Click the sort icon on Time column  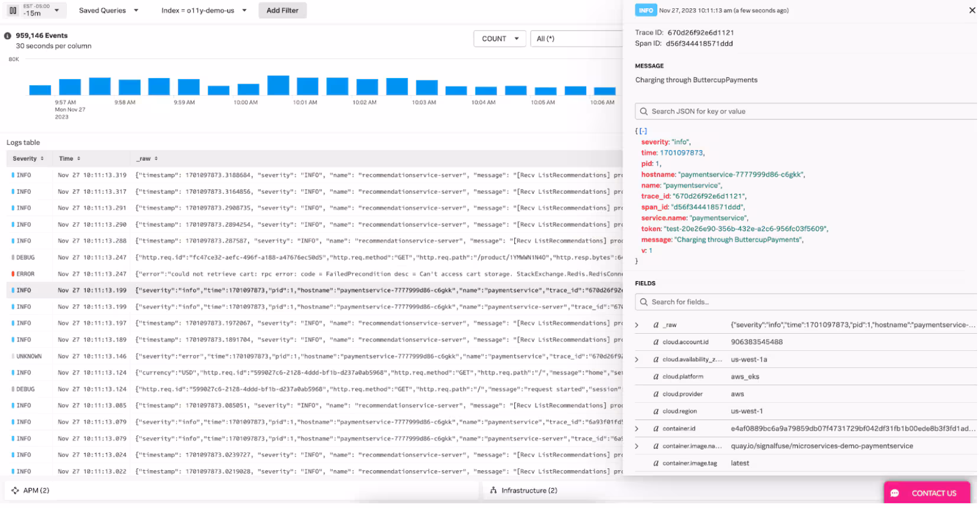pos(79,159)
